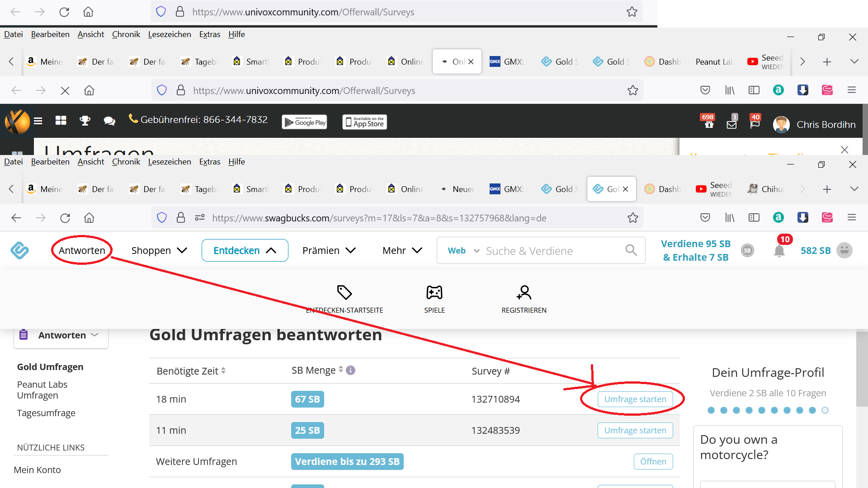Open Lesezeichen menu in the front window
This screenshot has height=488, width=868.
tap(170, 161)
